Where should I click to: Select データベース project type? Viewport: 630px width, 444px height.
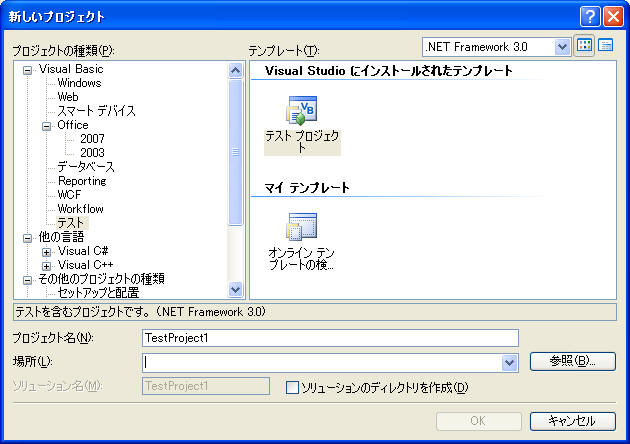[x=86, y=167]
